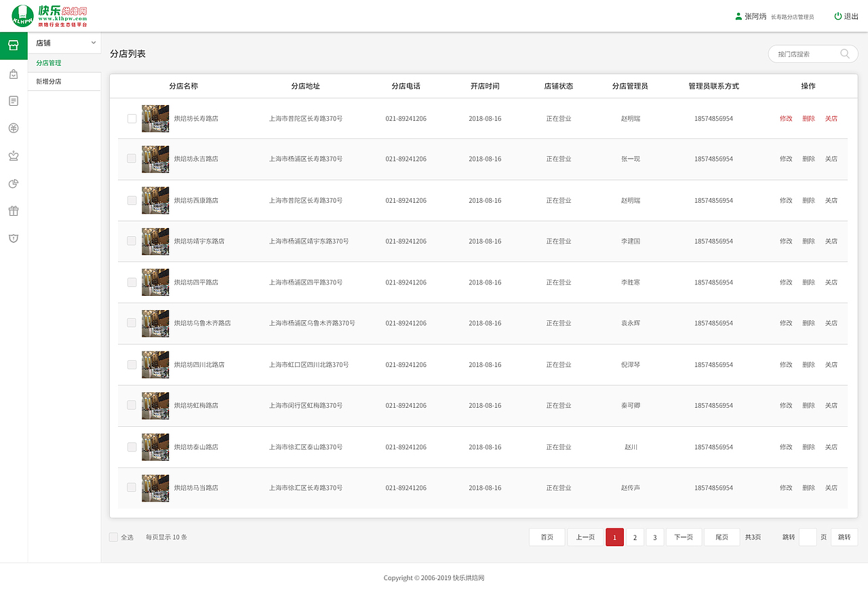Screen dimensions: 868x591
Task: Go to 尾页 last page button
Action: [x=722, y=537]
